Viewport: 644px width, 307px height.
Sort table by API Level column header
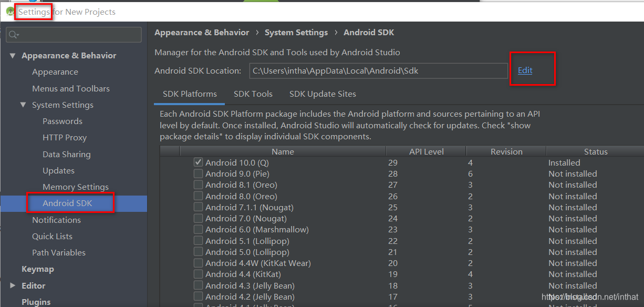426,151
